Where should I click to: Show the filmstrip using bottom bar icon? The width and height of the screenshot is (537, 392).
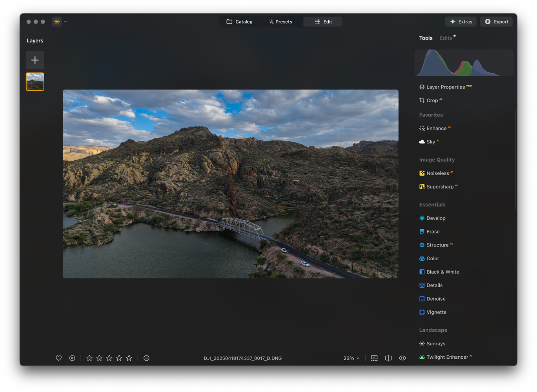374,358
